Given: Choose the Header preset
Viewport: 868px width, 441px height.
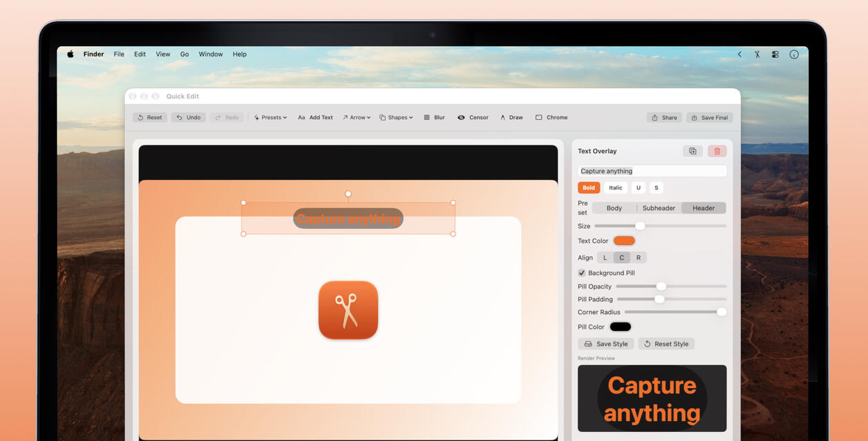Looking at the screenshot, I should click(704, 208).
